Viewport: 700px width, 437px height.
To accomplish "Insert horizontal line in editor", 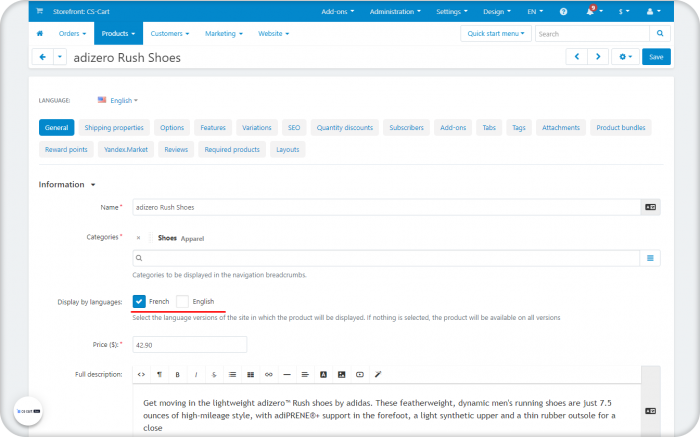I will click(287, 375).
